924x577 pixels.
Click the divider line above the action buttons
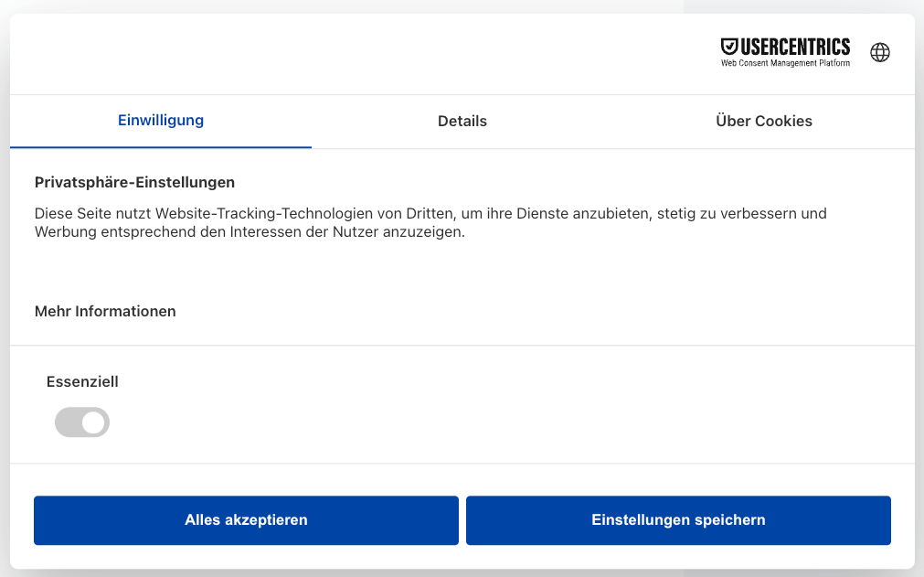tap(462, 463)
